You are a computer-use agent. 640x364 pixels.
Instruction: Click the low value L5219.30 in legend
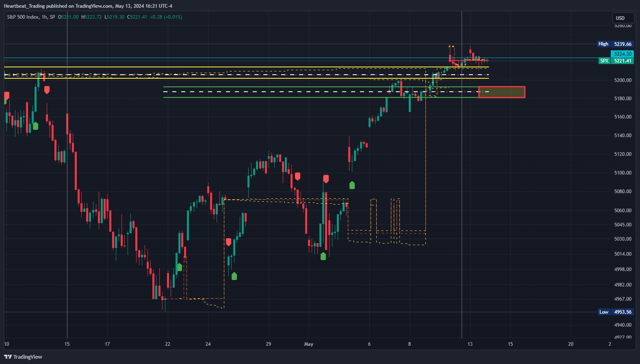(x=115, y=17)
